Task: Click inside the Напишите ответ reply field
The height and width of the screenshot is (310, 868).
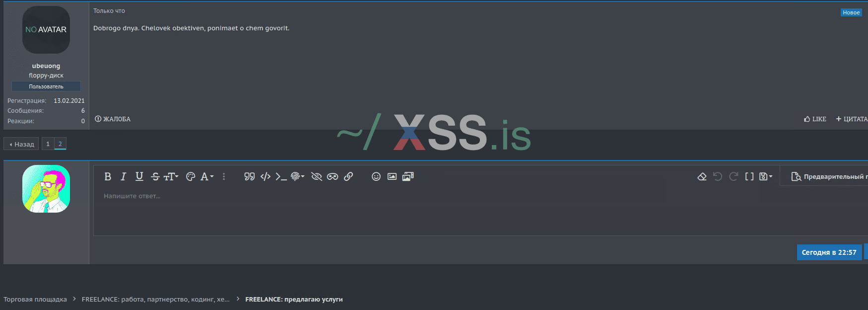Action: point(480,211)
